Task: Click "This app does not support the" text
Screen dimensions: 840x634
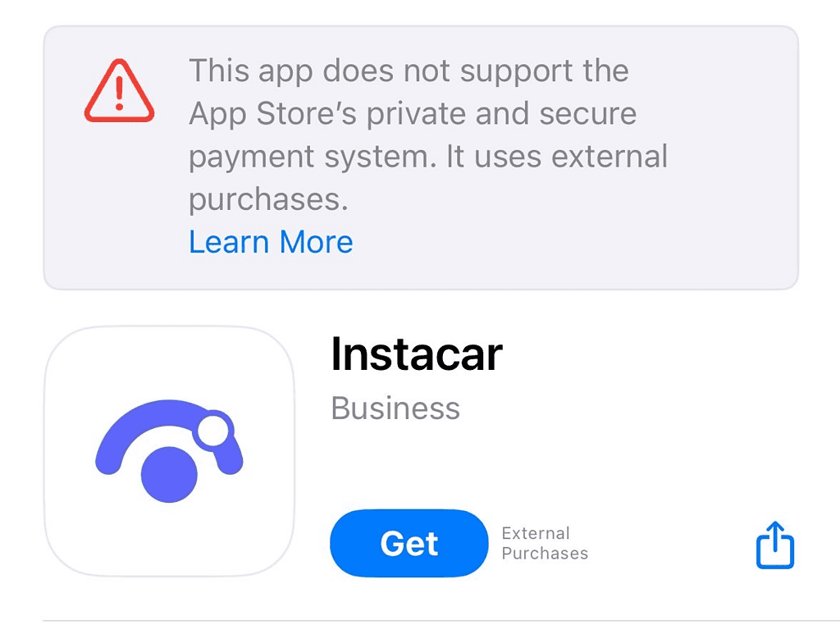Action: pos(409,71)
